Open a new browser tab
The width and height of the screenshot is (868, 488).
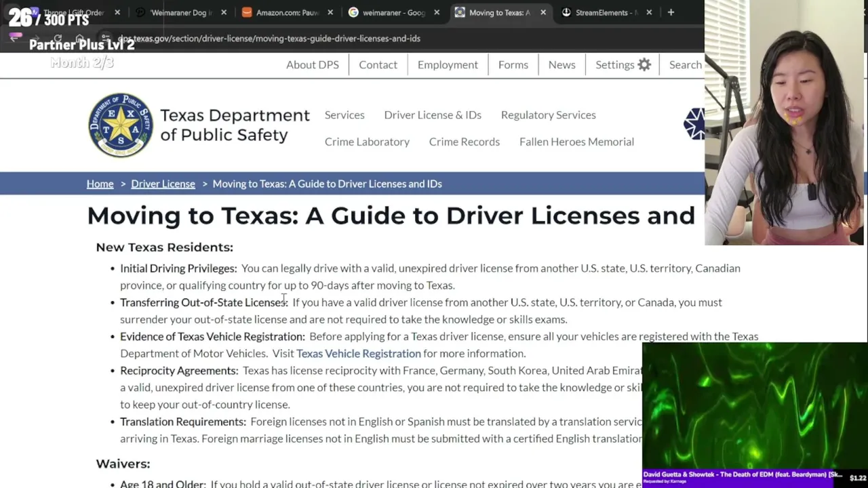click(671, 12)
